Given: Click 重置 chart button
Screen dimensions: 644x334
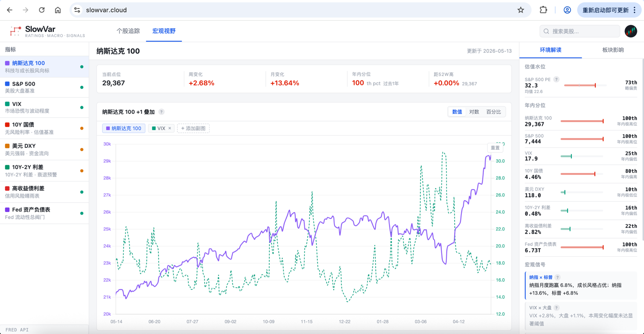Looking at the screenshot, I should (x=495, y=148).
